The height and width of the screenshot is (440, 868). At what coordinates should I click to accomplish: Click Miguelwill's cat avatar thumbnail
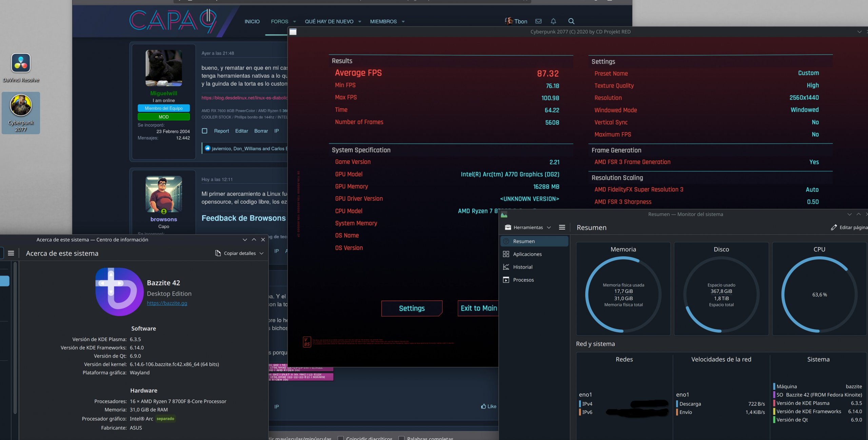point(163,68)
